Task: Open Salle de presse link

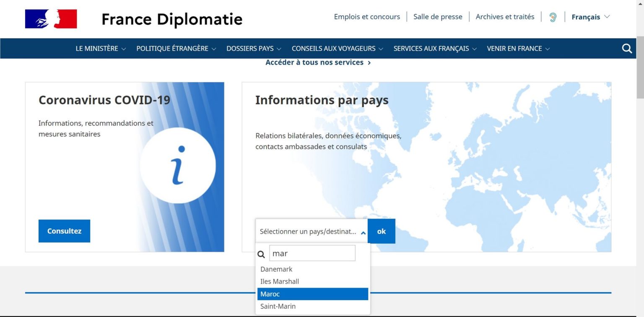Action: (438, 17)
